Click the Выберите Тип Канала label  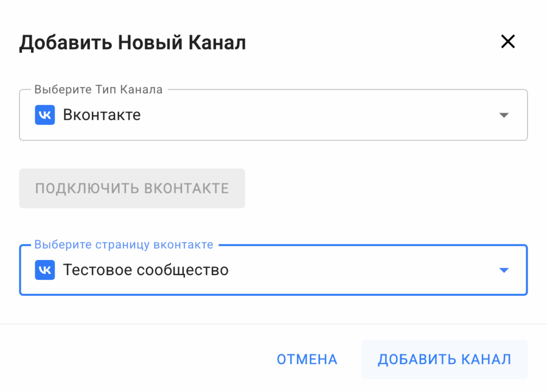click(x=98, y=90)
